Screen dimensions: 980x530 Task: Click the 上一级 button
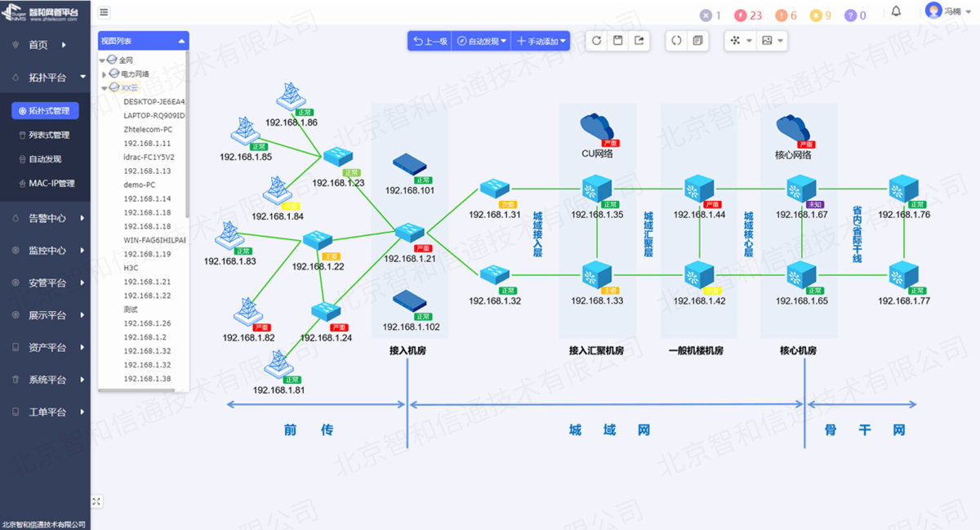pos(430,41)
